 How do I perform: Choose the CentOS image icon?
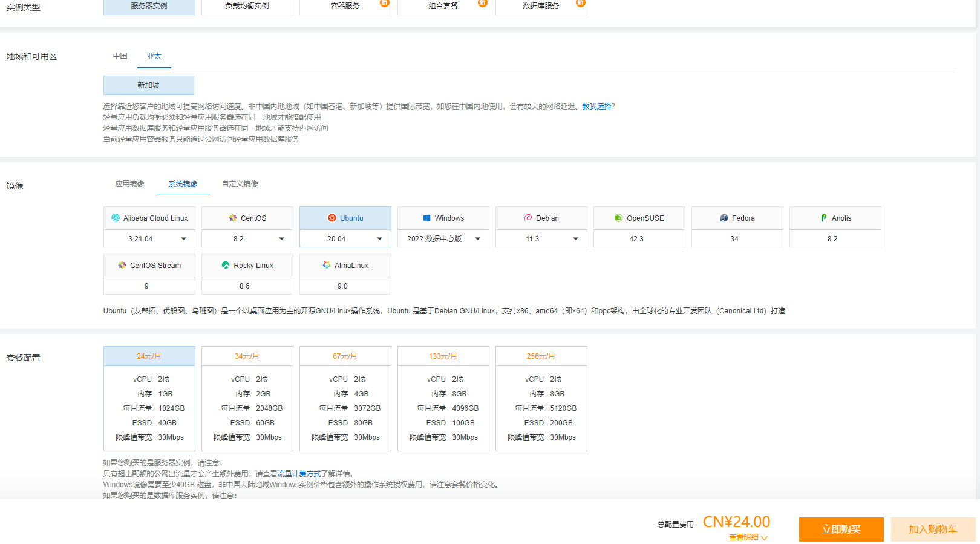pyautogui.click(x=233, y=218)
